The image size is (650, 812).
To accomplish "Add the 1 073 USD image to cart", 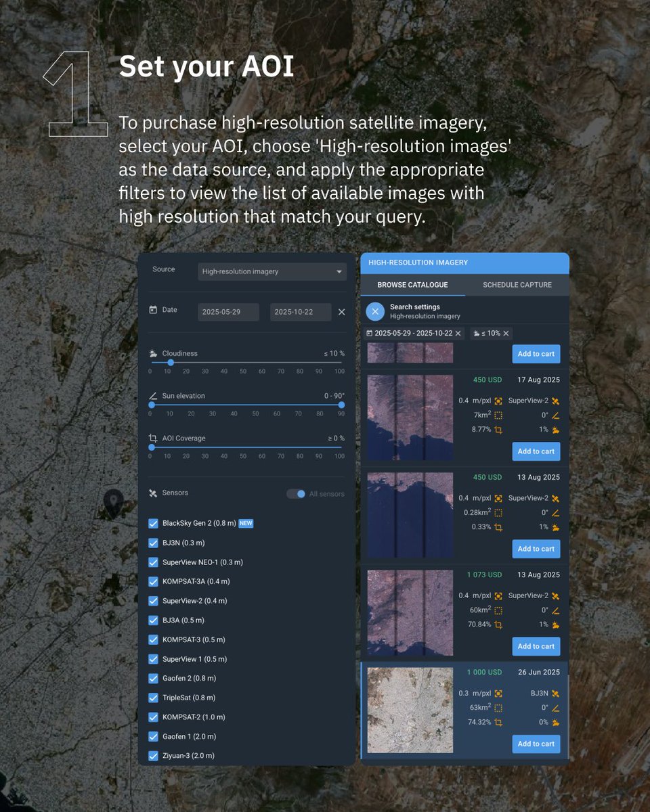I will coord(536,646).
